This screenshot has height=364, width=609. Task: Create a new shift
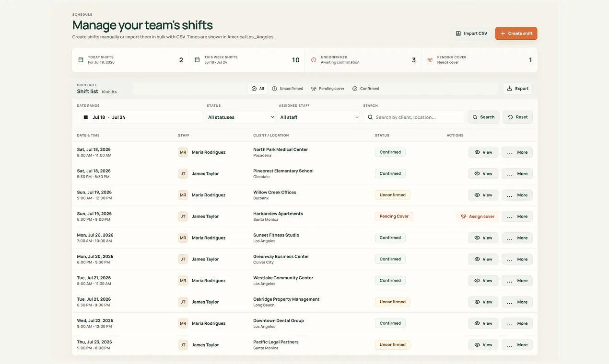516,34
